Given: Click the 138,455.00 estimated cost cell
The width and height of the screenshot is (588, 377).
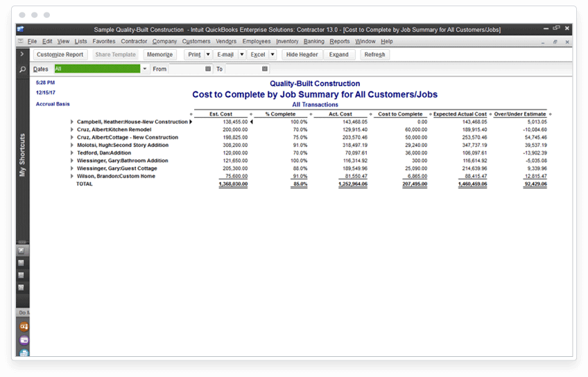Looking at the screenshot, I should 235,122.
